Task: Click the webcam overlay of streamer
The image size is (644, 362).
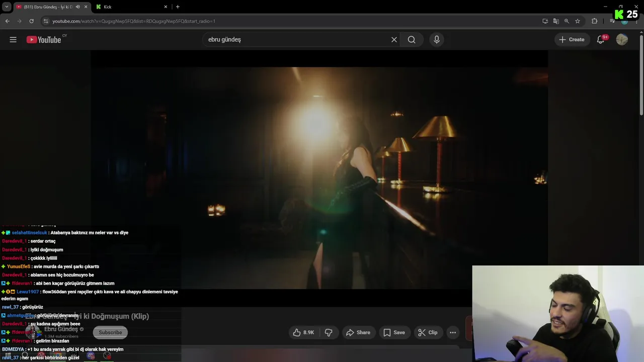Action: tap(558, 314)
